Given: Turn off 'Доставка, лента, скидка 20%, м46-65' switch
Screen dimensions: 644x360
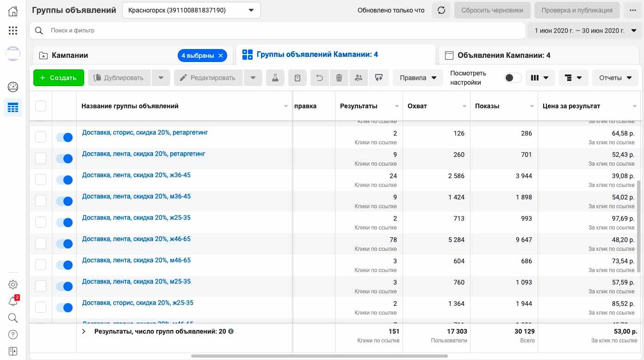Looking at the screenshot, I should coord(64,265).
